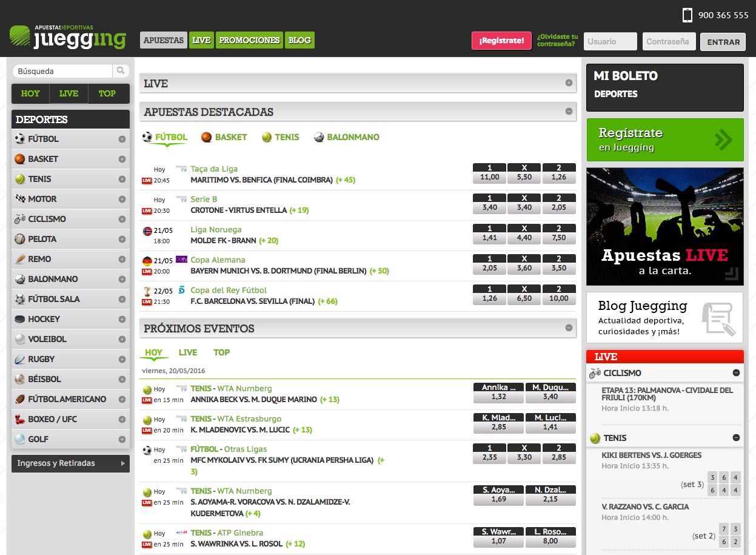Click the Béisbol ball icon

click(20, 379)
